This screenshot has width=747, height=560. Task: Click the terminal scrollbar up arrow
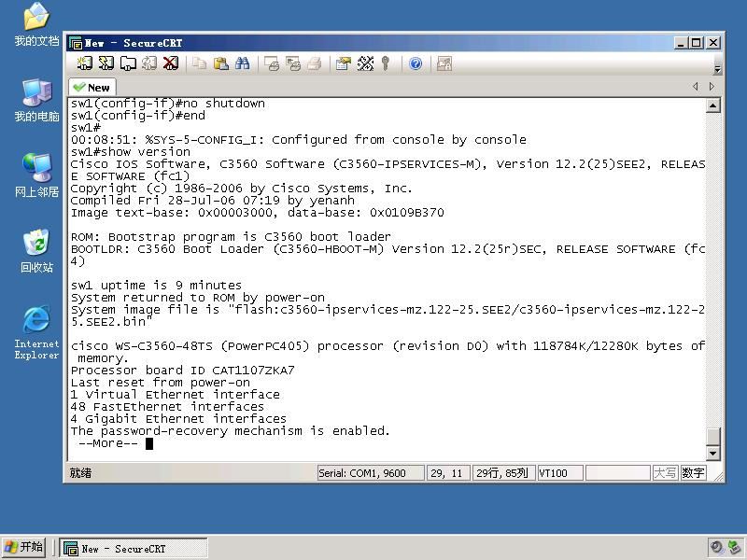[712, 105]
